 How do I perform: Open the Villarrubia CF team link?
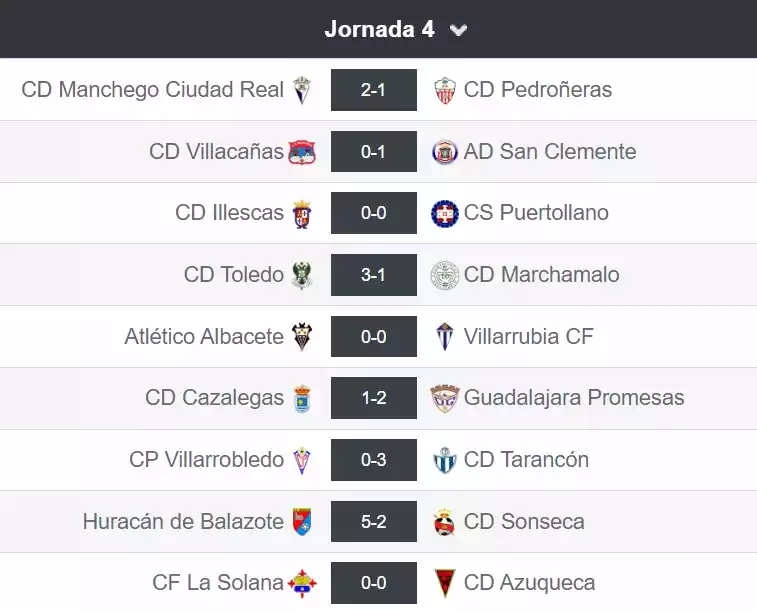[528, 336]
